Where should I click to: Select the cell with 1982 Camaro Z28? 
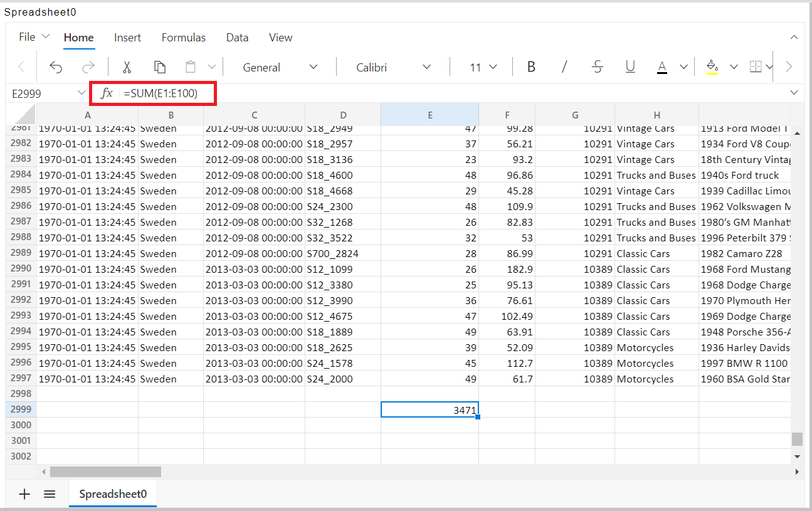(x=744, y=253)
